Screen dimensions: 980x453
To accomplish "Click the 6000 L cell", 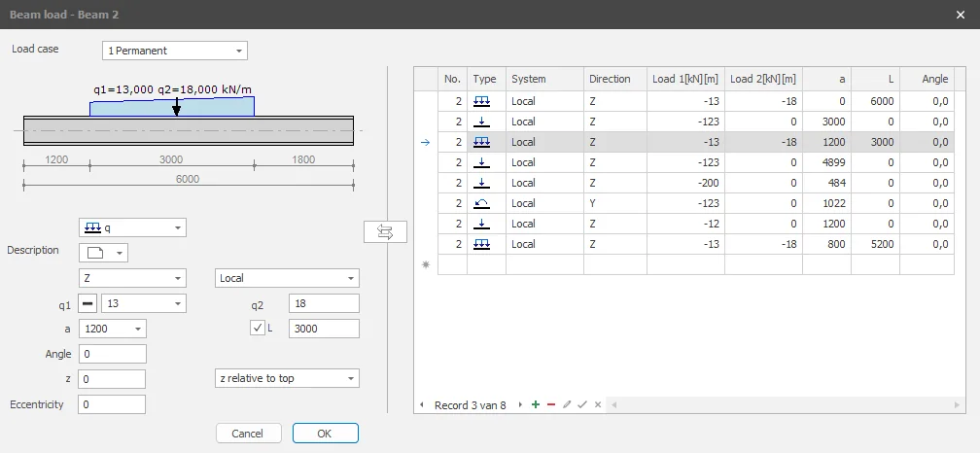I will pos(876,101).
